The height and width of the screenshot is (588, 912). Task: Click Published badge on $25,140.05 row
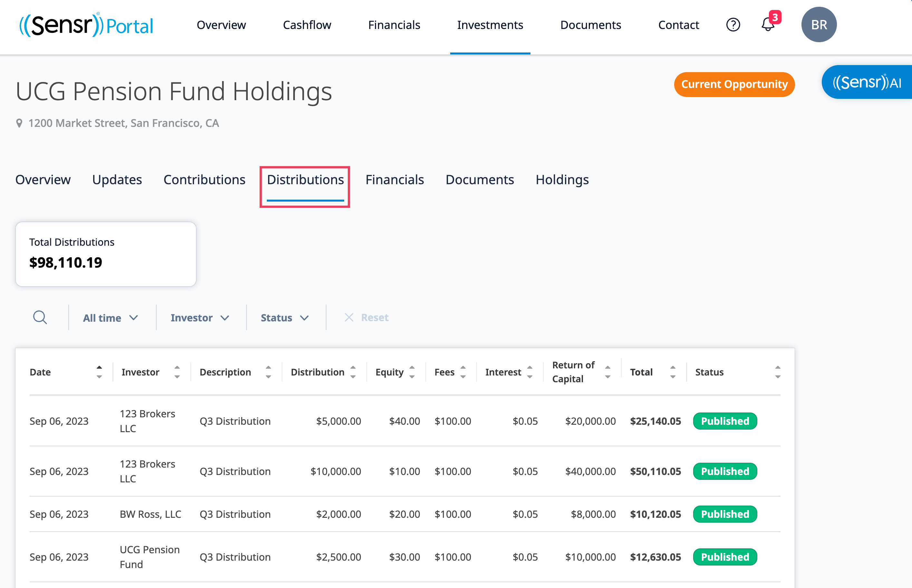pos(725,421)
